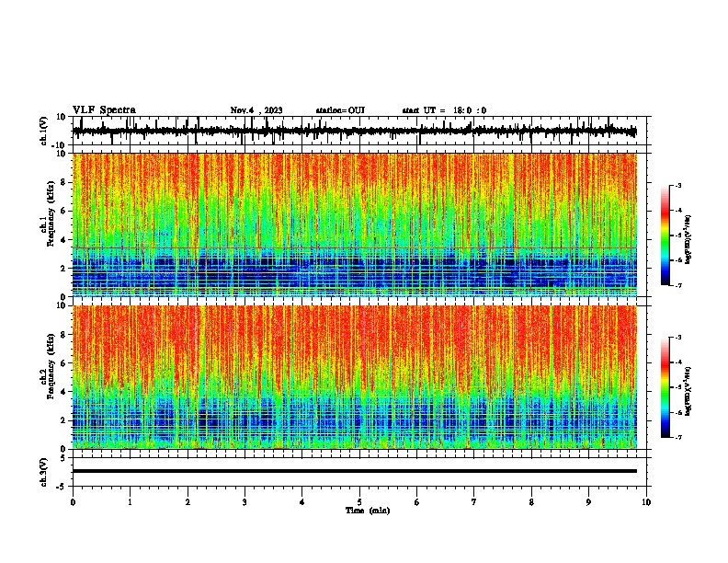This screenshot has height=563, width=728.
Task: Click the "2" kHz tick on ch.2 frequency axis
Action: click(x=63, y=420)
